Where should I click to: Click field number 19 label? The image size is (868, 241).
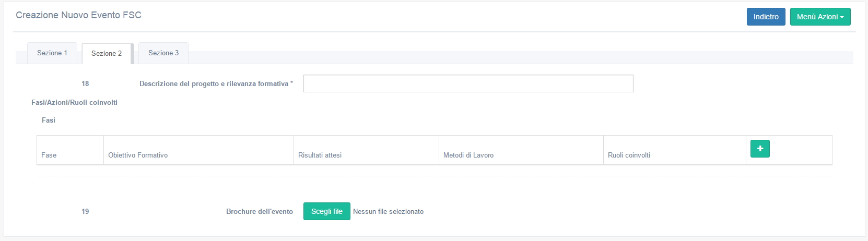click(85, 211)
